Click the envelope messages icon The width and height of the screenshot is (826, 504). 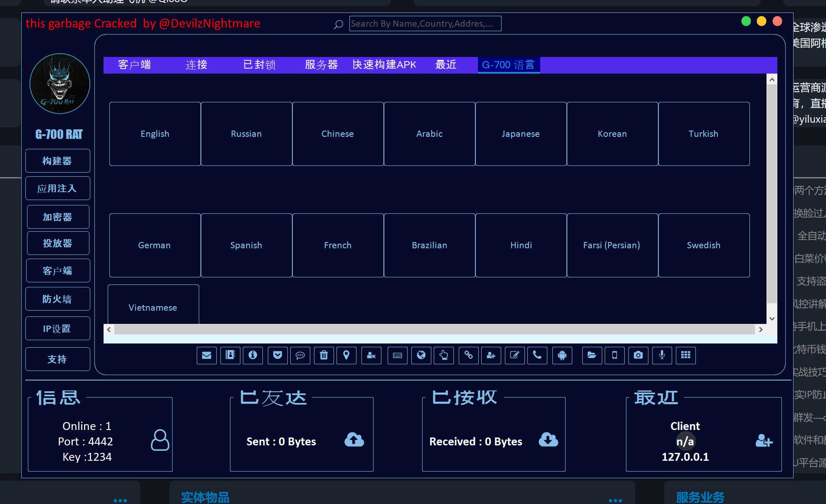[x=207, y=355]
